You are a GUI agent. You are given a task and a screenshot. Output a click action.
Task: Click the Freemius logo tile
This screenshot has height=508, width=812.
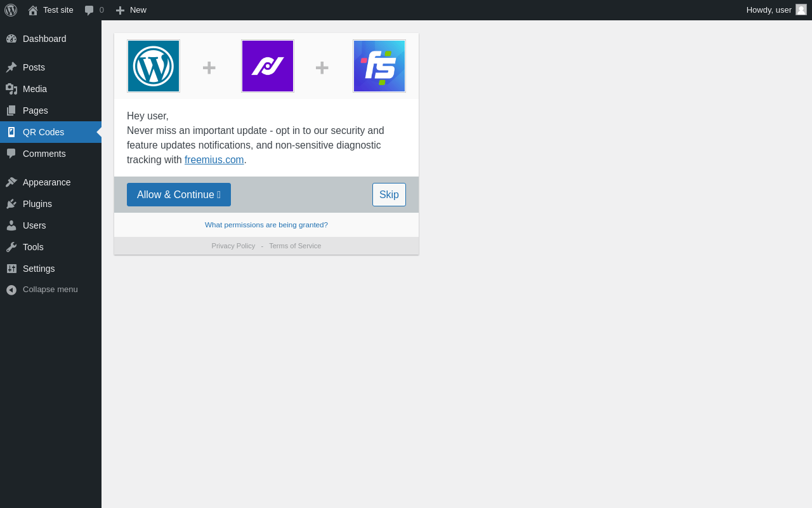coord(379,66)
